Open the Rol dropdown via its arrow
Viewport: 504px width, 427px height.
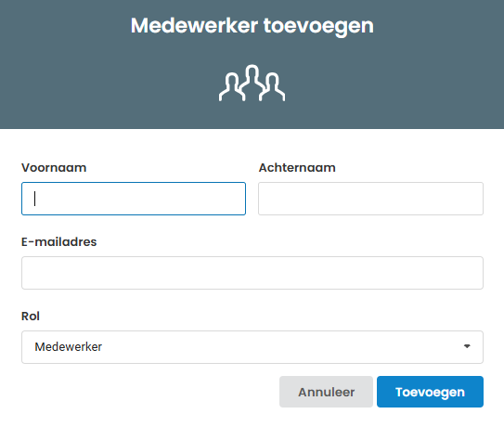467,346
